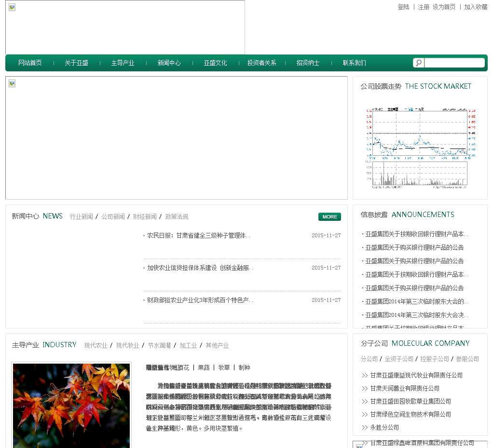Open 联系我们 menu item
The image size is (493, 448).
tap(355, 63)
